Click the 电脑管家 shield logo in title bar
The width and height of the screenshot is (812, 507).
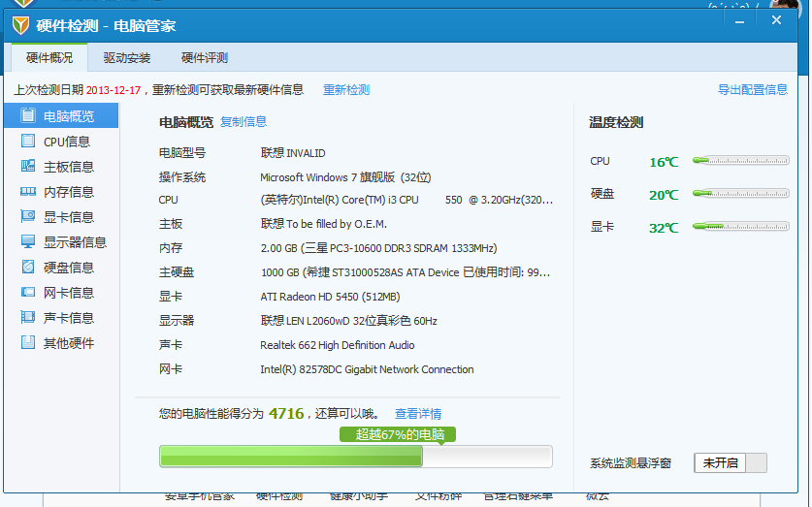click(20, 25)
